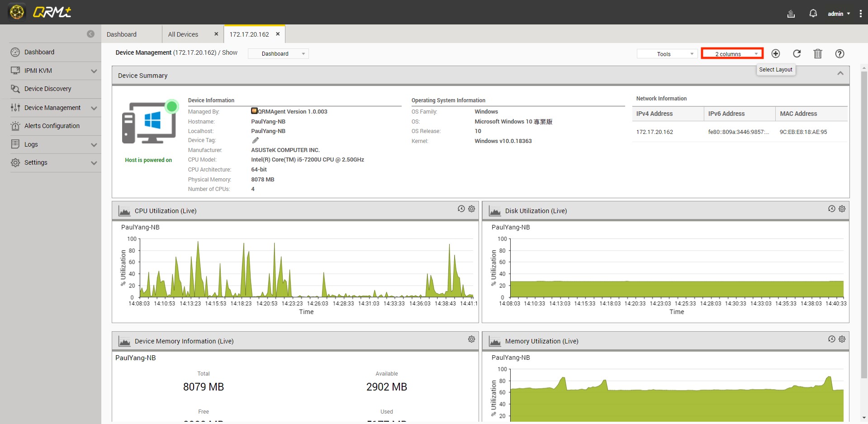
Task: Switch to the All Devices tab
Action: tap(183, 34)
